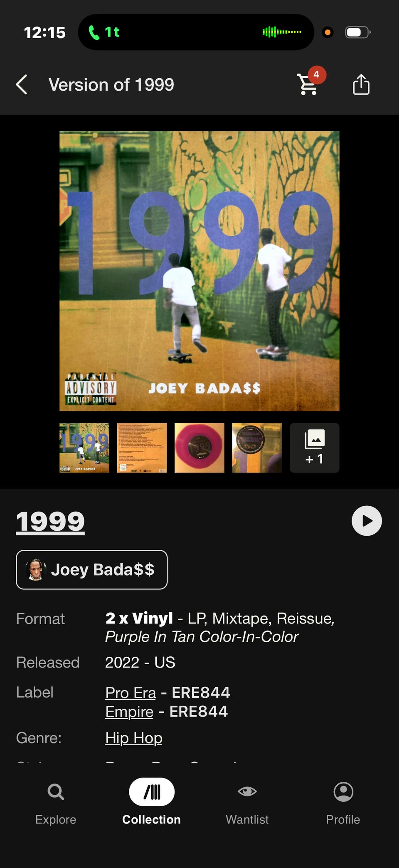Open the Hip Hop genre link

pyautogui.click(x=134, y=738)
